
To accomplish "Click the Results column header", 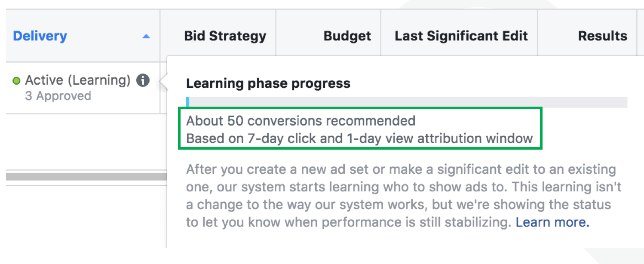I will click(602, 36).
